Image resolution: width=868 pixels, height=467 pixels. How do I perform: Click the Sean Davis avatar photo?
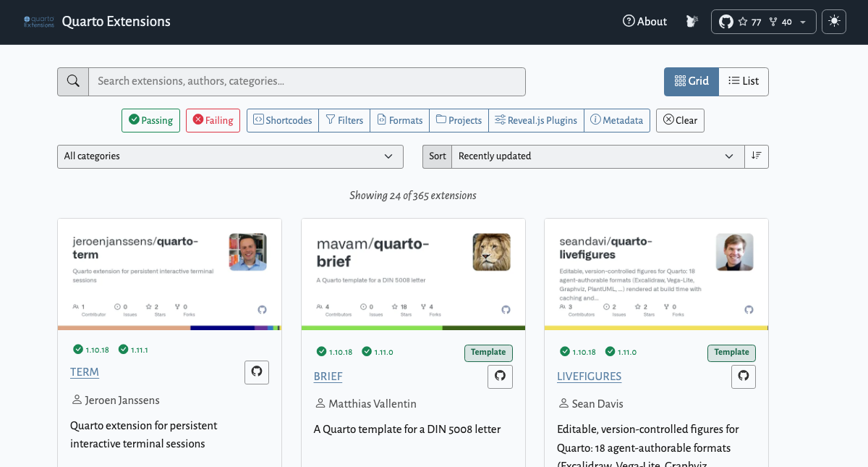735,252
